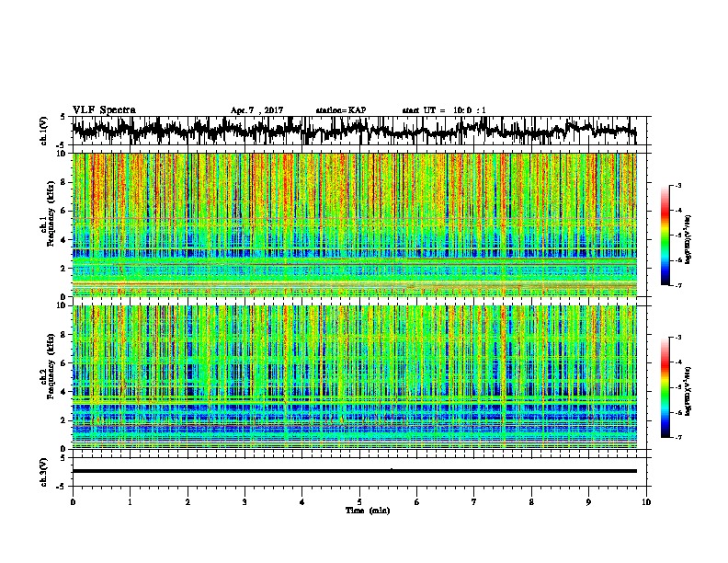Click time axis tick label '6'
Image resolution: width=728 pixels, height=563 pixels.
(417, 502)
